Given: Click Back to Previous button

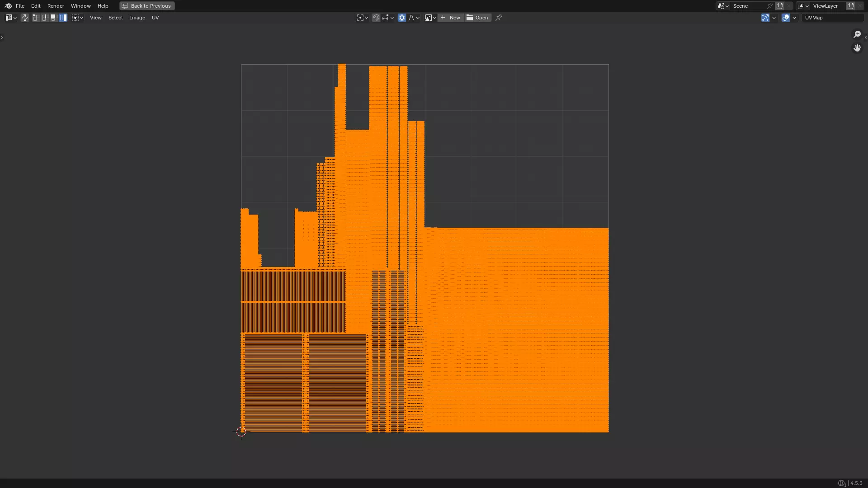Looking at the screenshot, I should [x=146, y=6].
